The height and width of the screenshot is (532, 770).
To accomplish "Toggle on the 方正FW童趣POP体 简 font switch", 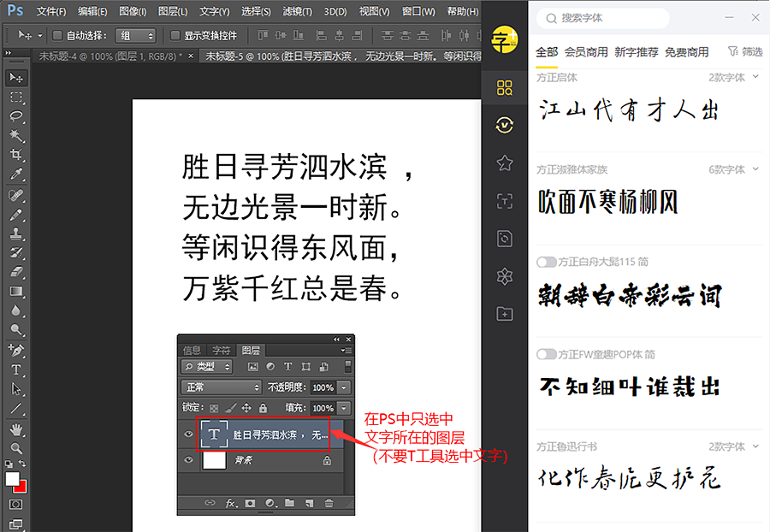I will tap(546, 354).
